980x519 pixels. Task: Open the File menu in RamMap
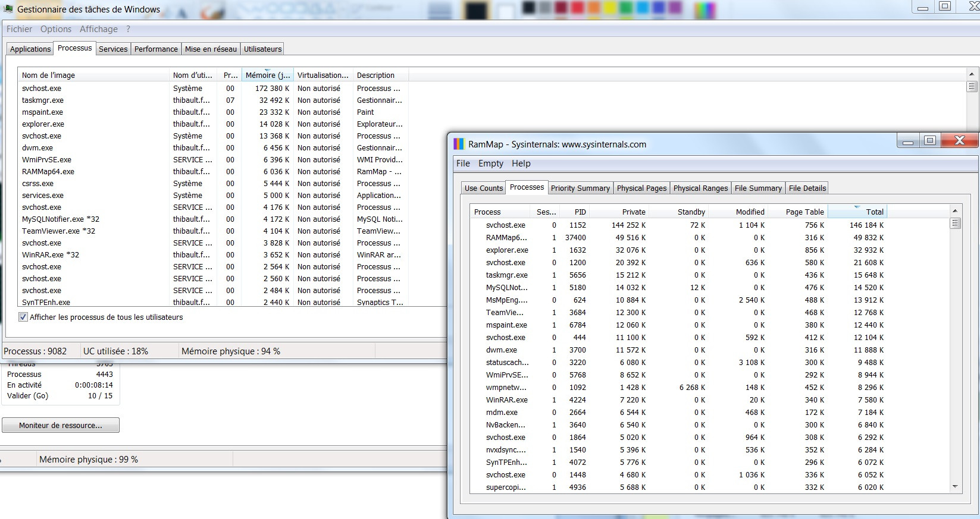[x=463, y=163]
